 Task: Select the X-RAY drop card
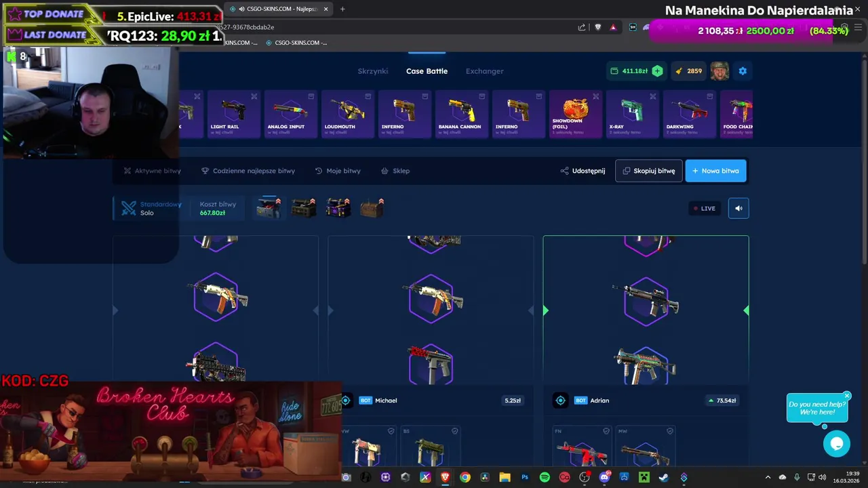click(632, 114)
